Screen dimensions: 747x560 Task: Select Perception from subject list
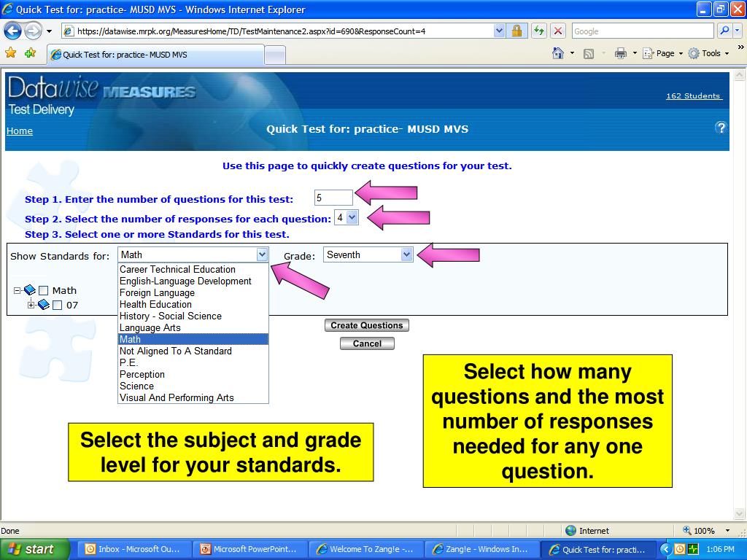click(193, 374)
